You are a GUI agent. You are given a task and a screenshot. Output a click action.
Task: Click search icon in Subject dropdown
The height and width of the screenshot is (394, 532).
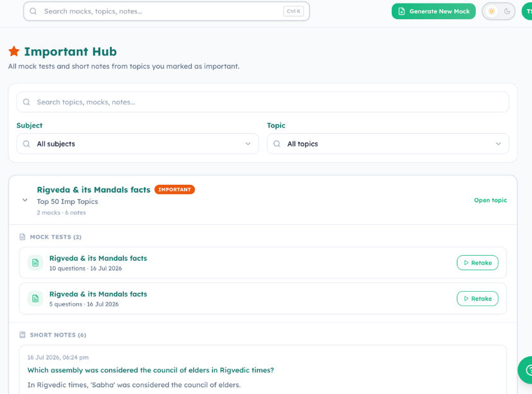coord(27,144)
